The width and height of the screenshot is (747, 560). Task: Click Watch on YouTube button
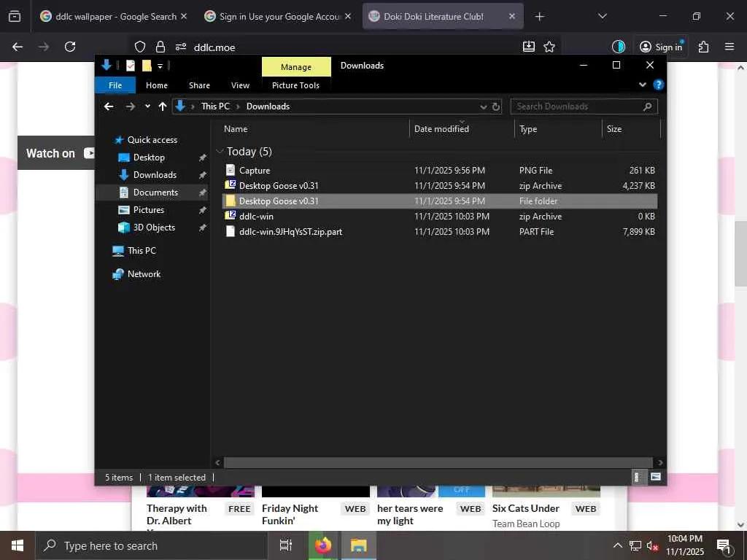[56, 153]
